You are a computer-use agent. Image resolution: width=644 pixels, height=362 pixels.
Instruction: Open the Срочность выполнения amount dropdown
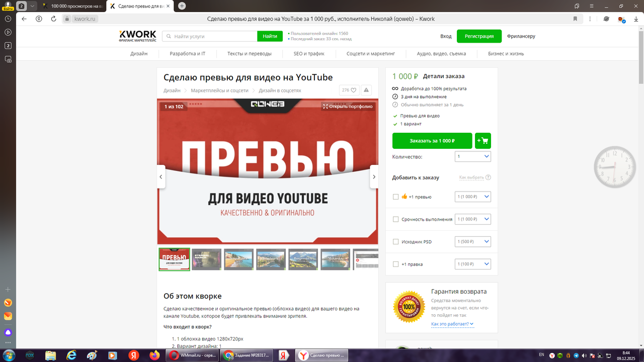click(x=472, y=219)
